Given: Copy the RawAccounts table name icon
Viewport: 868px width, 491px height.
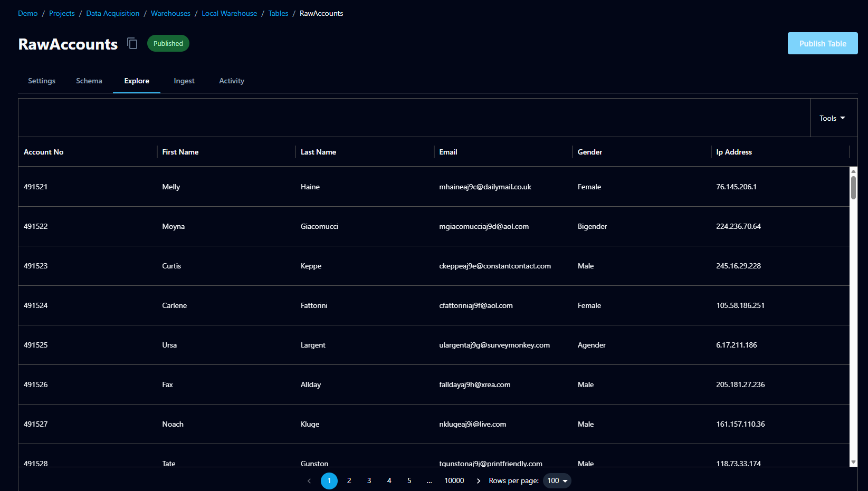Looking at the screenshot, I should point(132,43).
